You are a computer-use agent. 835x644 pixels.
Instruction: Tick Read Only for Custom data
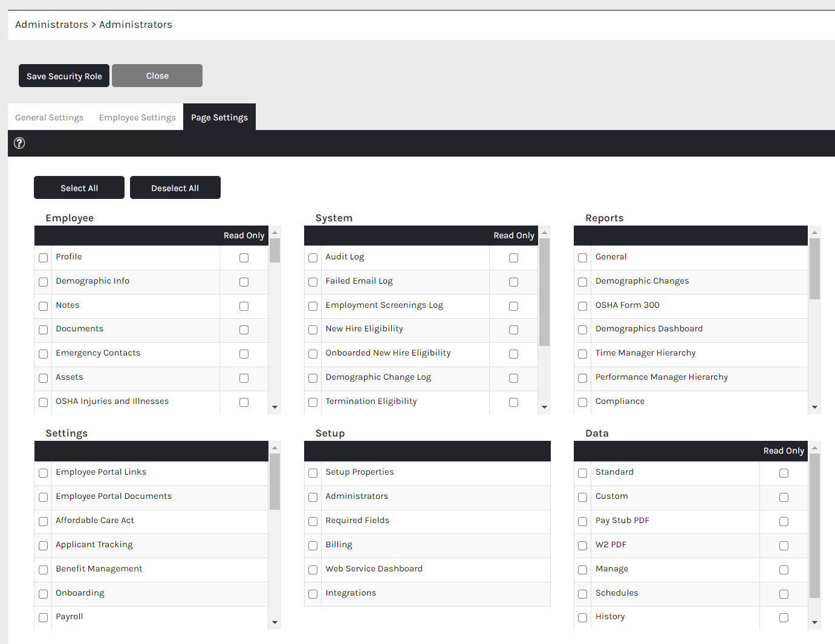784,497
